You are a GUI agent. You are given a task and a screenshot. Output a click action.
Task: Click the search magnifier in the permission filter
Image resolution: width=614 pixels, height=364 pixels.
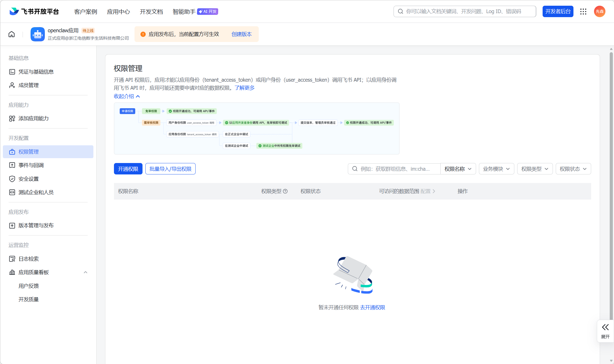coord(355,169)
